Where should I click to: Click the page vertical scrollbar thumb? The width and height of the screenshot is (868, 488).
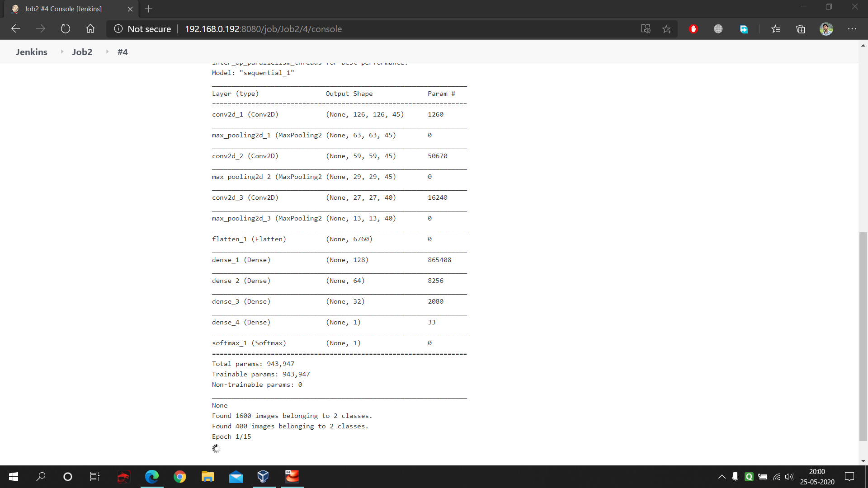click(x=863, y=336)
